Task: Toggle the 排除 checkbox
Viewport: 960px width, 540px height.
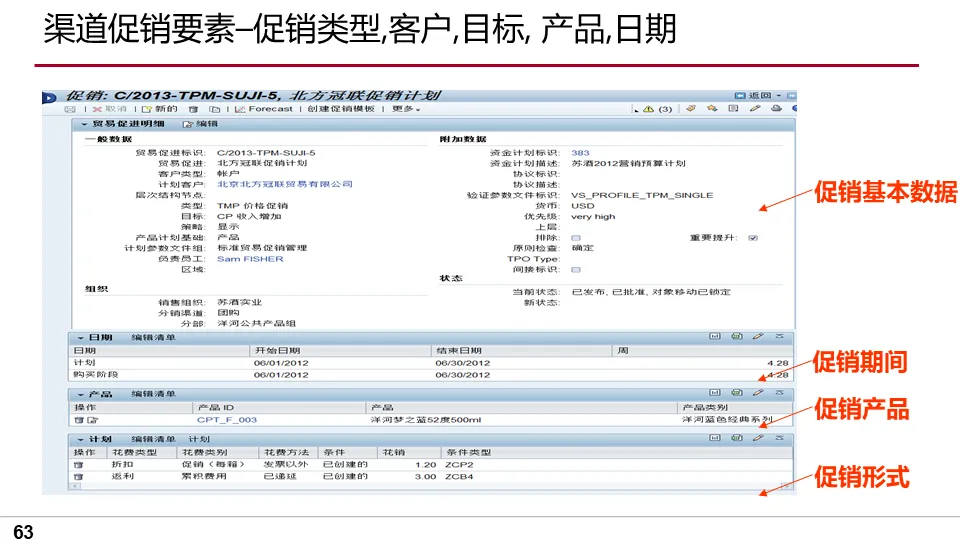Action: [x=576, y=238]
